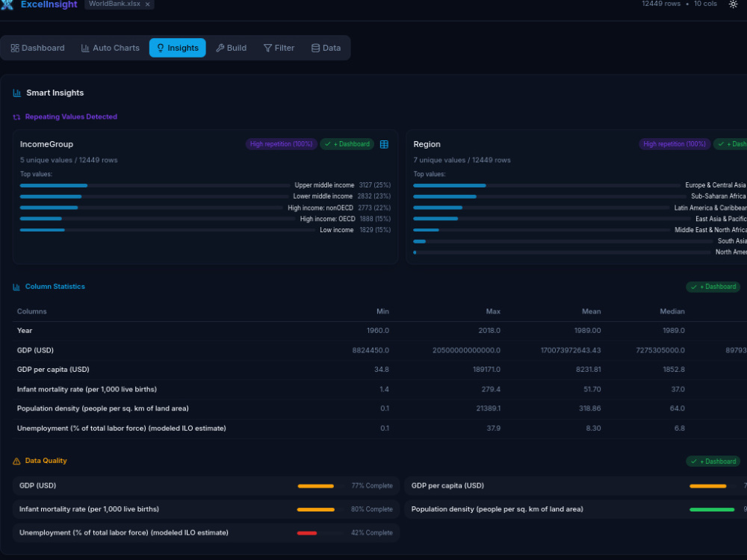The height and width of the screenshot is (560, 747).
Task: Click Upper middle income progress bar
Action: (155, 185)
